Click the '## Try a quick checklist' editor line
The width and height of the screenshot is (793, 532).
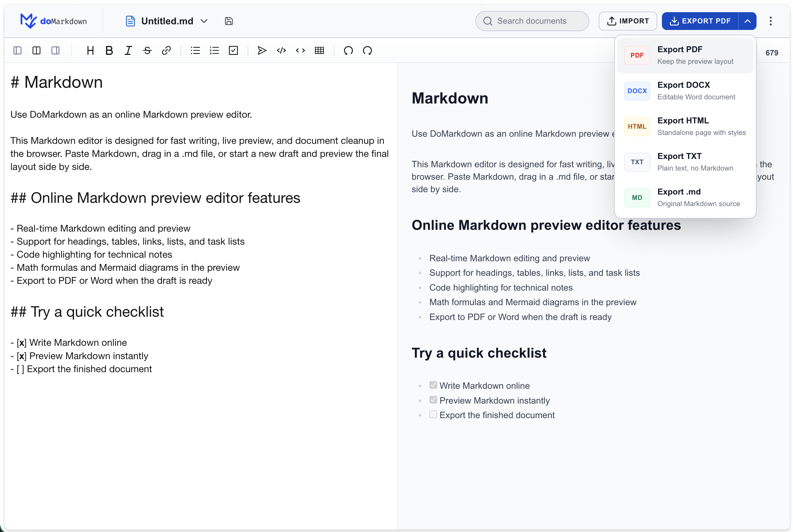tap(87, 312)
